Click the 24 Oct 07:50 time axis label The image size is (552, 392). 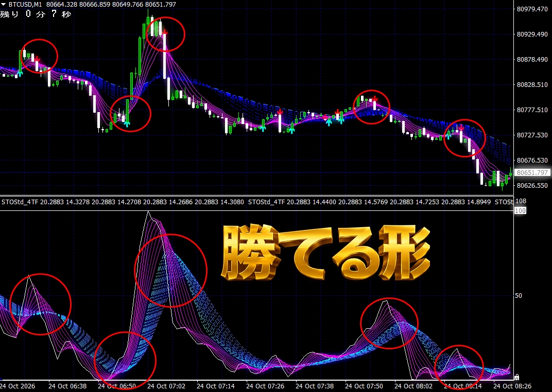click(x=364, y=386)
